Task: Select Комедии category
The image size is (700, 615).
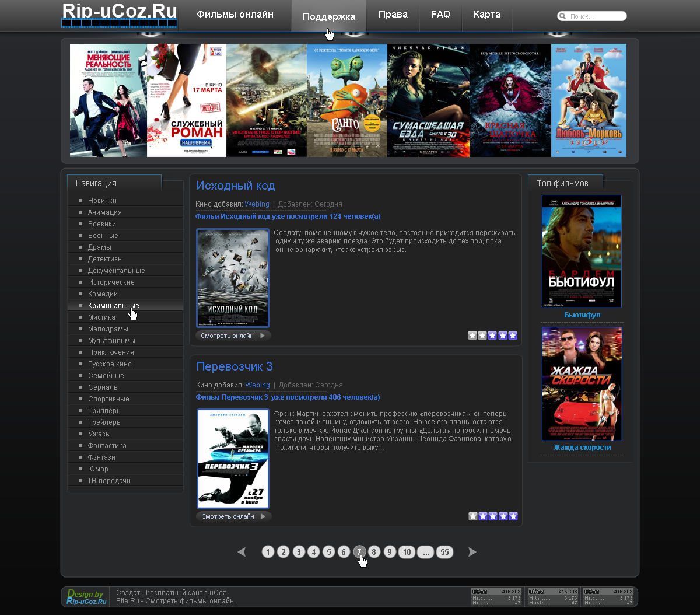Action: point(125,294)
